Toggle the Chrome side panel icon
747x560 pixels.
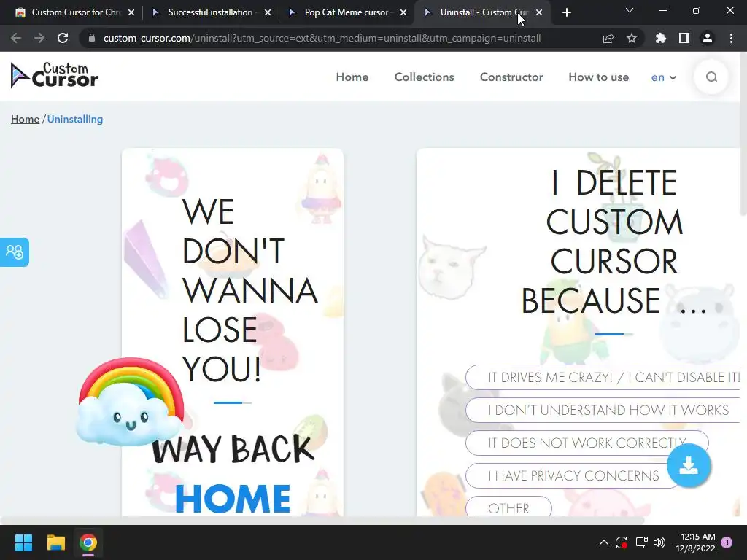[684, 38]
